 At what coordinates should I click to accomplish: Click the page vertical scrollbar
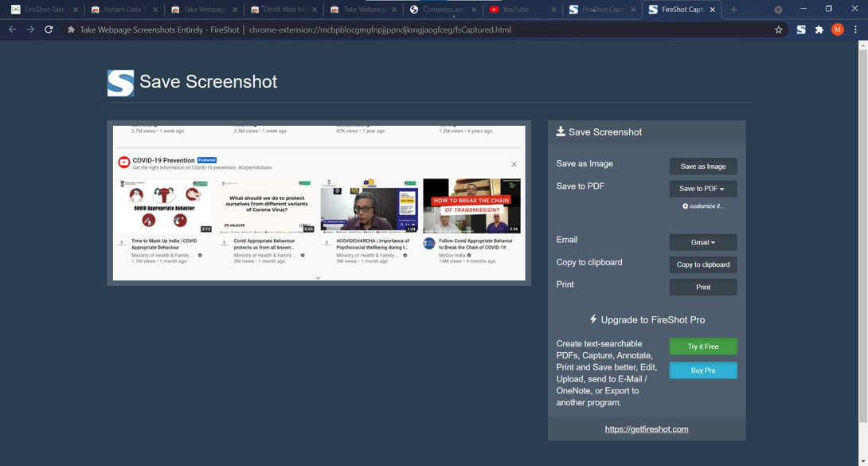point(863,236)
